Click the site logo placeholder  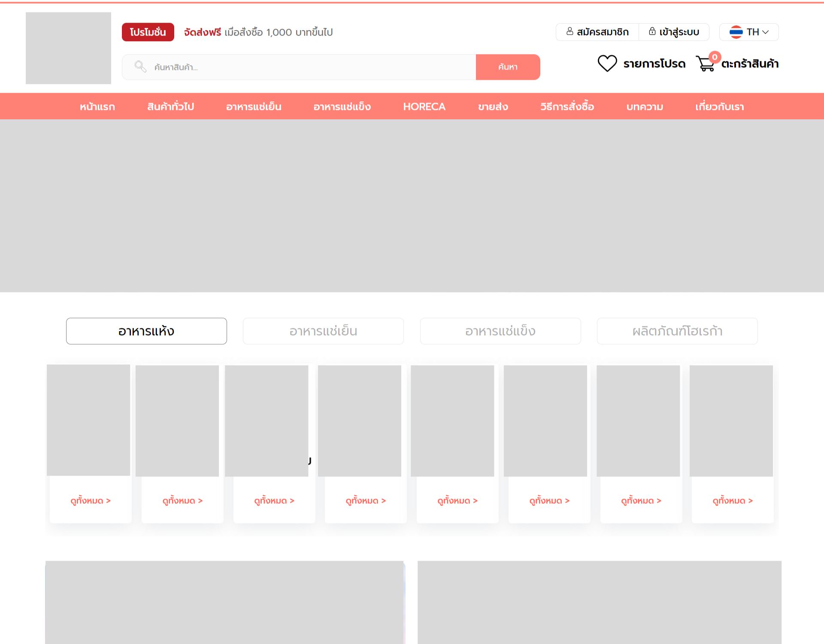pyautogui.click(x=68, y=48)
